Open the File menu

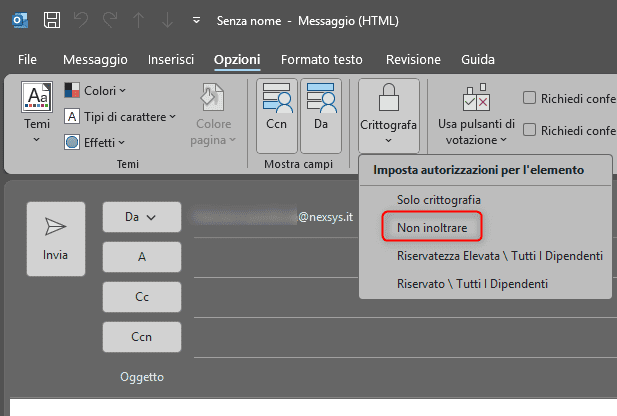coord(27,59)
